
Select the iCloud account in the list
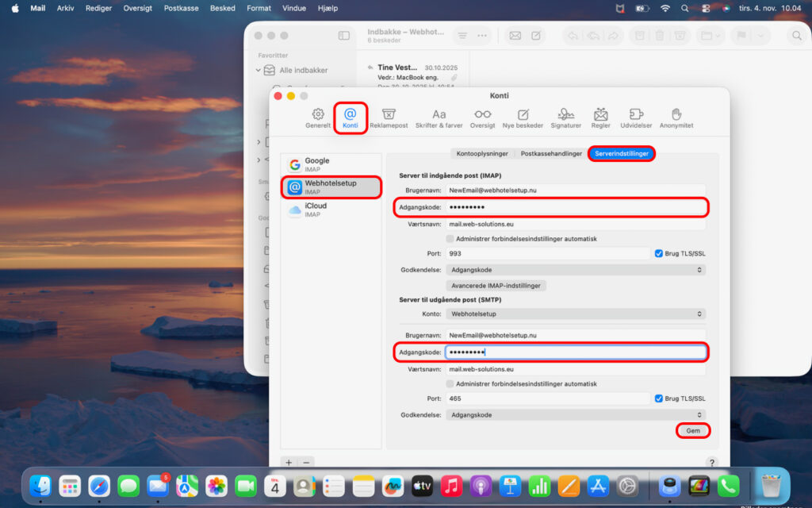(x=316, y=210)
